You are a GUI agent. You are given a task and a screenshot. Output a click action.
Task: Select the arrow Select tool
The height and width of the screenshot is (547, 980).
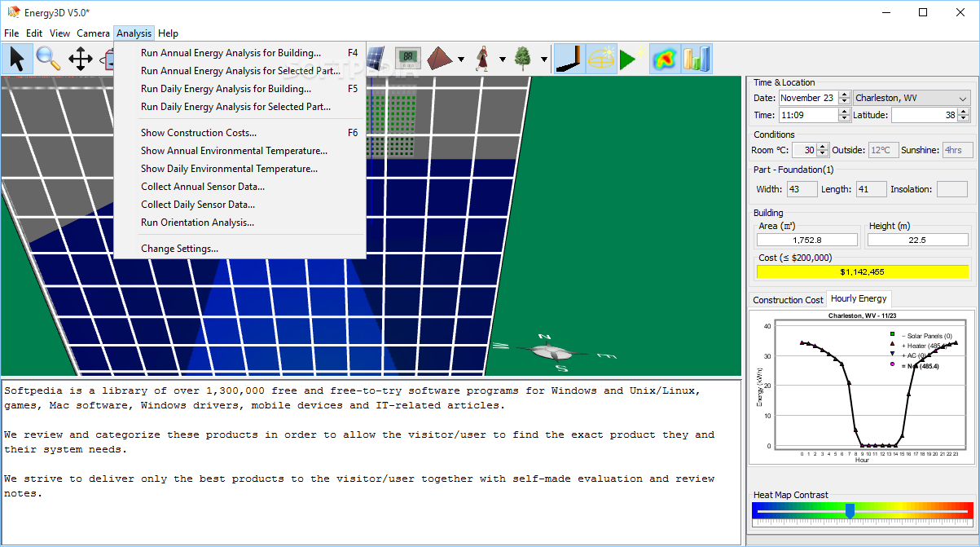[x=17, y=59]
